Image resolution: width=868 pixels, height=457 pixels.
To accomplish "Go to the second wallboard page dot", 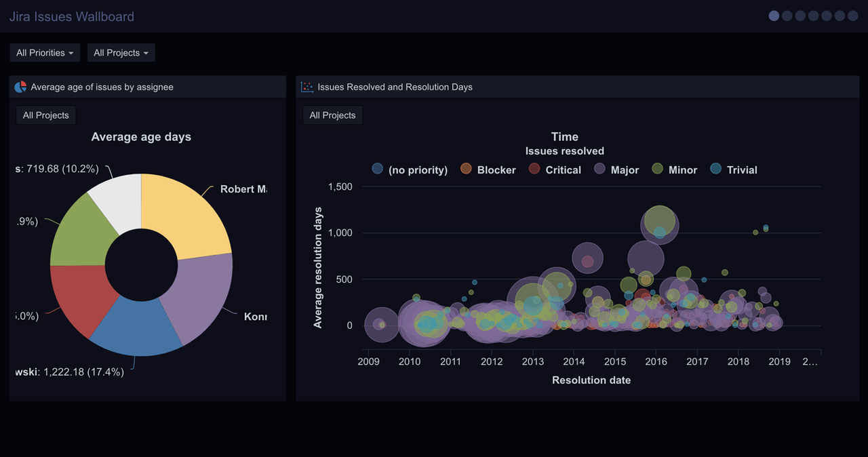I will pos(787,16).
